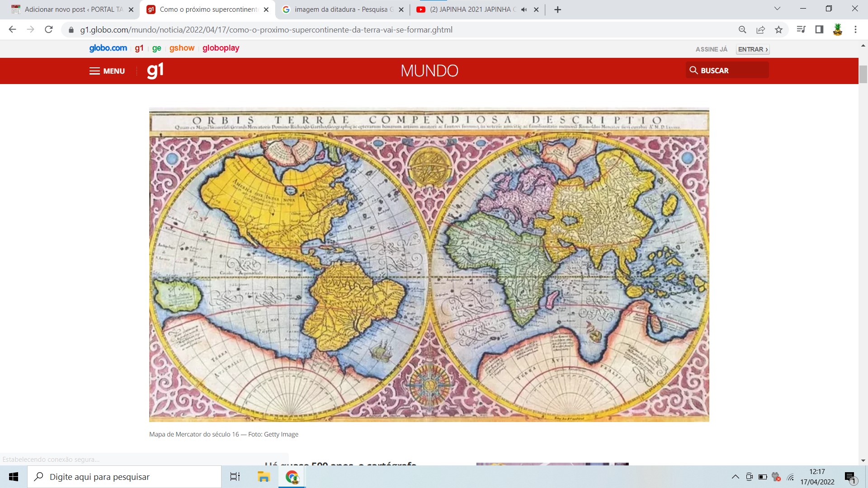Click the address bar URL
Screen dimensions: 868x488
pyautogui.click(x=266, y=30)
